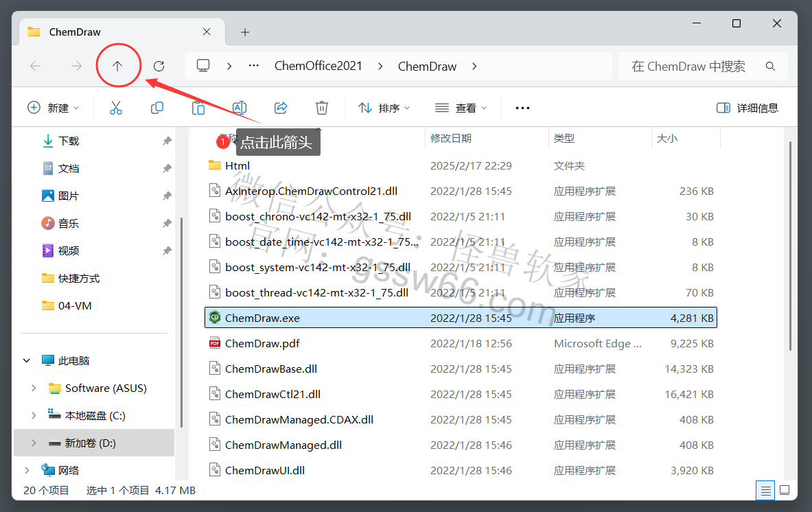Open a new tab with the plus button
This screenshot has height=512, width=812.
coord(245,32)
